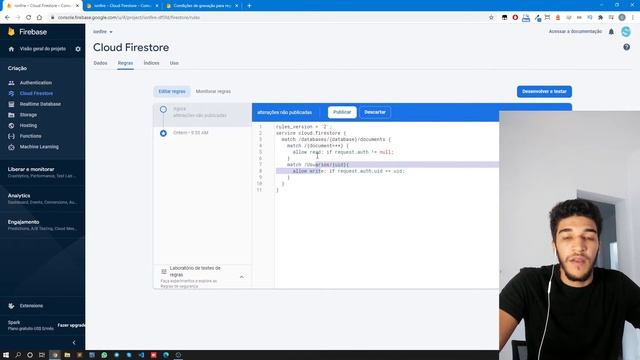Screen dimensions: 640x360
Task: Open the help question mark icon
Action: click(x=627, y=47)
